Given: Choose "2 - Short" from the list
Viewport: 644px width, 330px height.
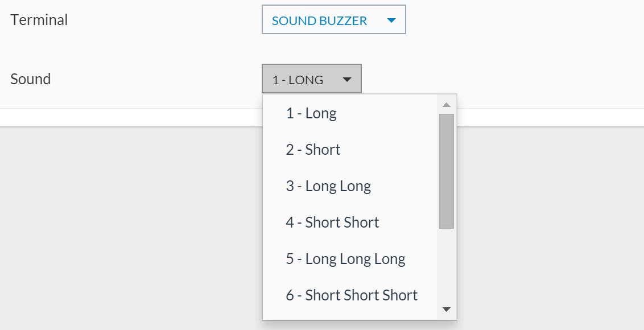Looking at the screenshot, I should pyautogui.click(x=313, y=150).
